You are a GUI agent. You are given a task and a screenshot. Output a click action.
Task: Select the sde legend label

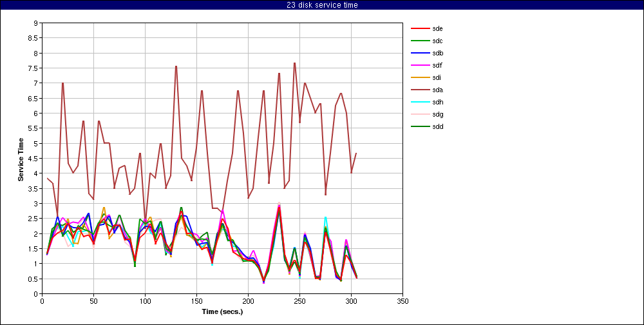pos(437,28)
